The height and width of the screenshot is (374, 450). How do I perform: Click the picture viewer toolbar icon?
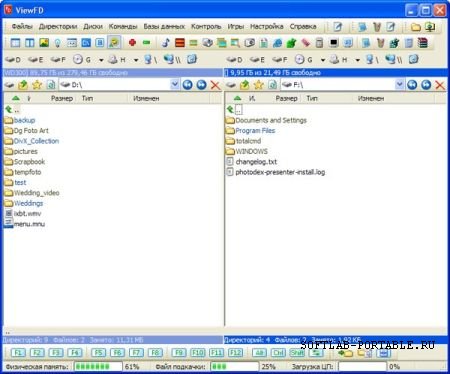tap(44, 43)
